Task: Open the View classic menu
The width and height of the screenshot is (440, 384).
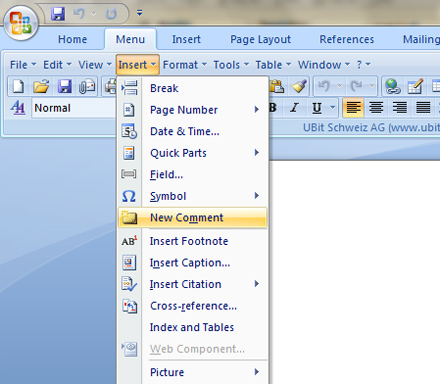Action: (x=95, y=65)
